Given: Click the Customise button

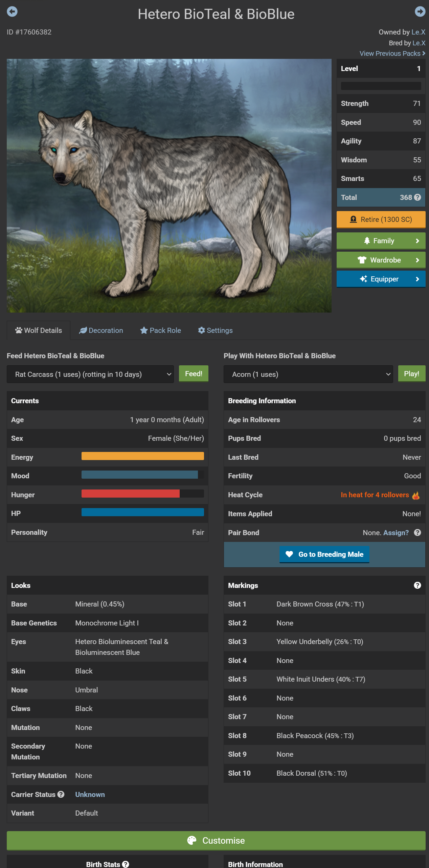Looking at the screenshot, I should 216,841.
